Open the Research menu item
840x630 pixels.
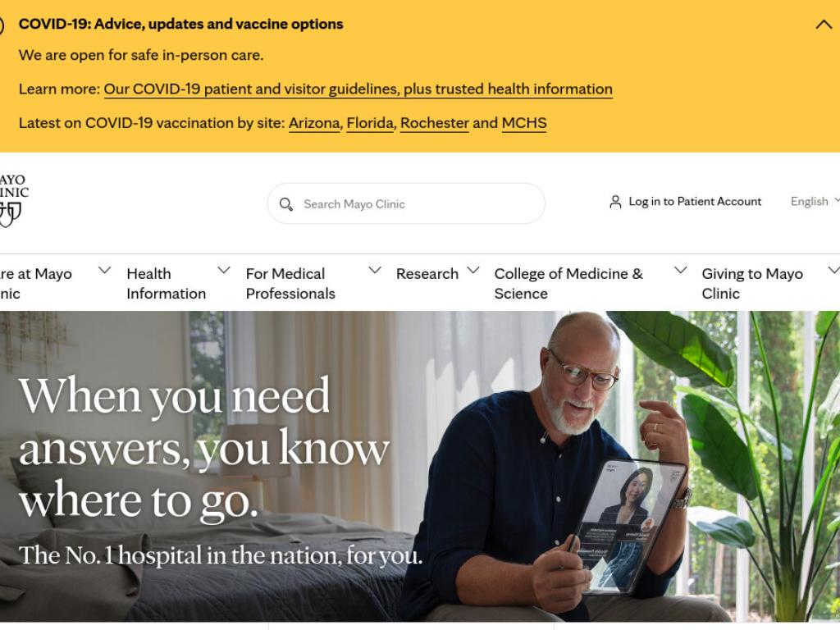coord(427,274)
